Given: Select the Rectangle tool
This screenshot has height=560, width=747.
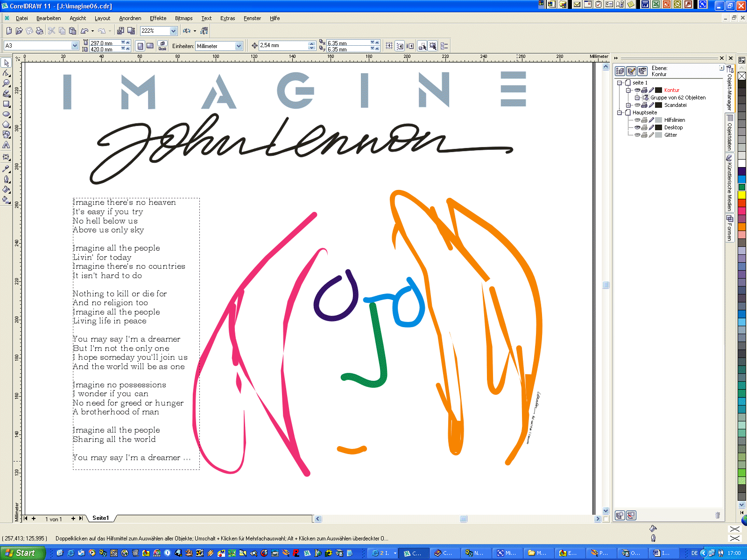Looking at the screenshot, I should (7, 104).
